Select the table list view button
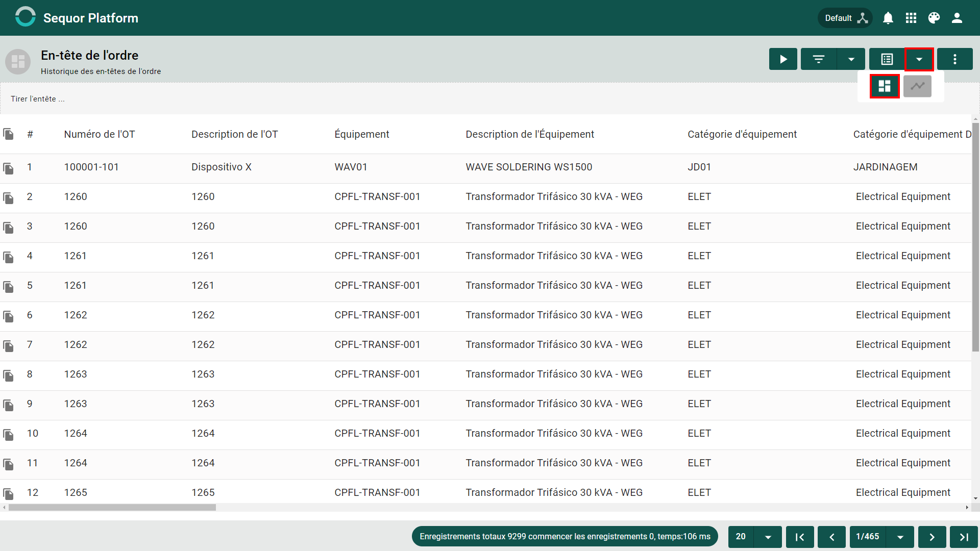 pyautogui.click(x=887, y=59)
